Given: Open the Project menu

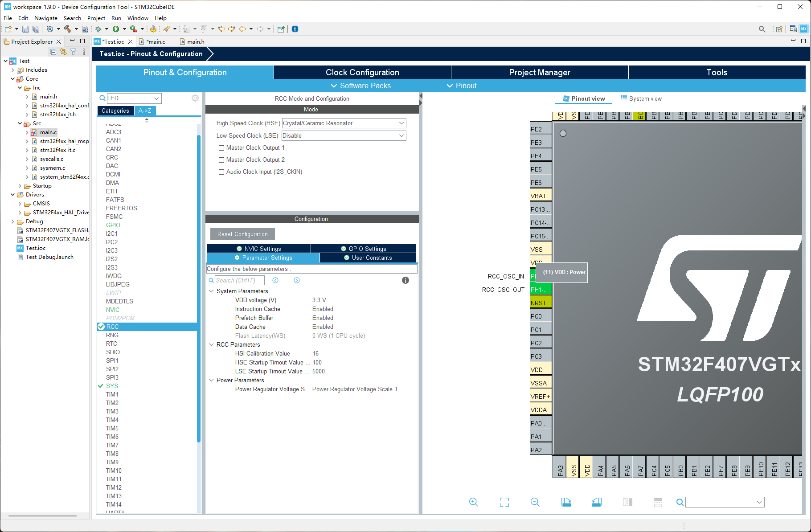Looking at the screenshot, I should pos(96,18).
